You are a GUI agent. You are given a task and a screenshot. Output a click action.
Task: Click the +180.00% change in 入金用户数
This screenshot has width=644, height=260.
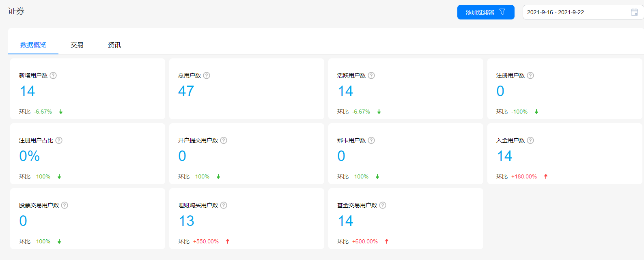click(x=524, y=176)
